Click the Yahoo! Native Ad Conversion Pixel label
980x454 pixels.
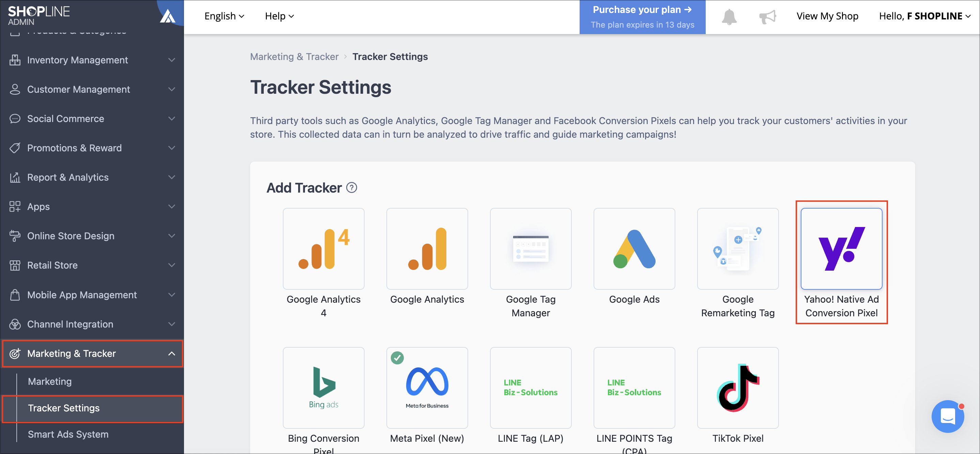(841, 306)
